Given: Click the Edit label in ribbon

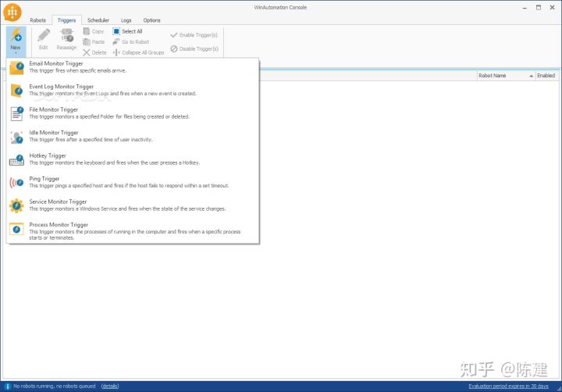Looking at the screenshot, I should pyautogui.click(x=44, y=48).
